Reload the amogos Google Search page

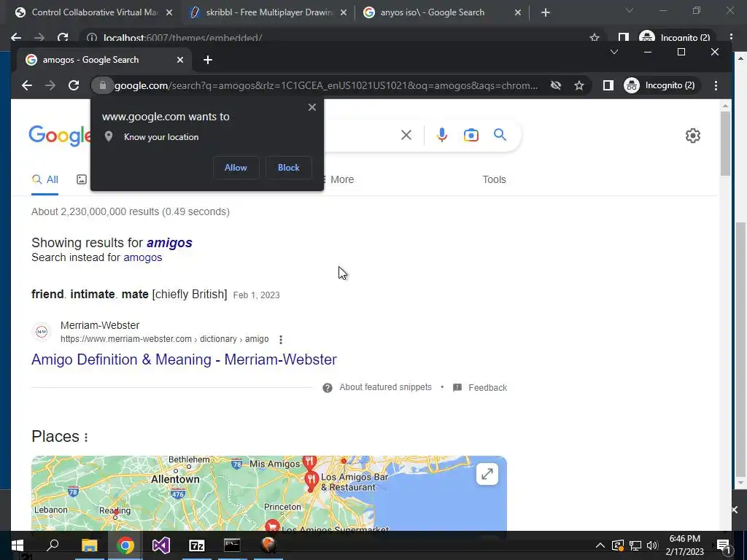coord(74,86)
